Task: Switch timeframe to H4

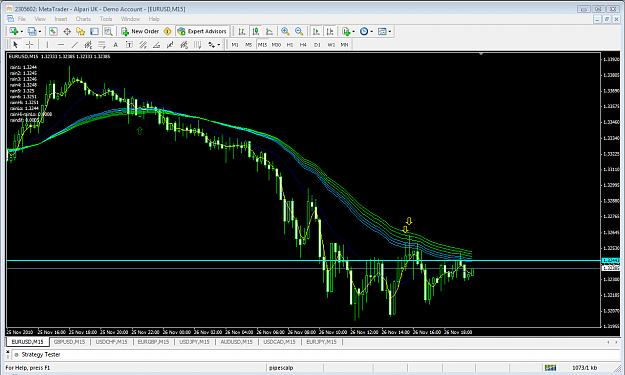Action: pyautogui.click(x=303, y=45)
